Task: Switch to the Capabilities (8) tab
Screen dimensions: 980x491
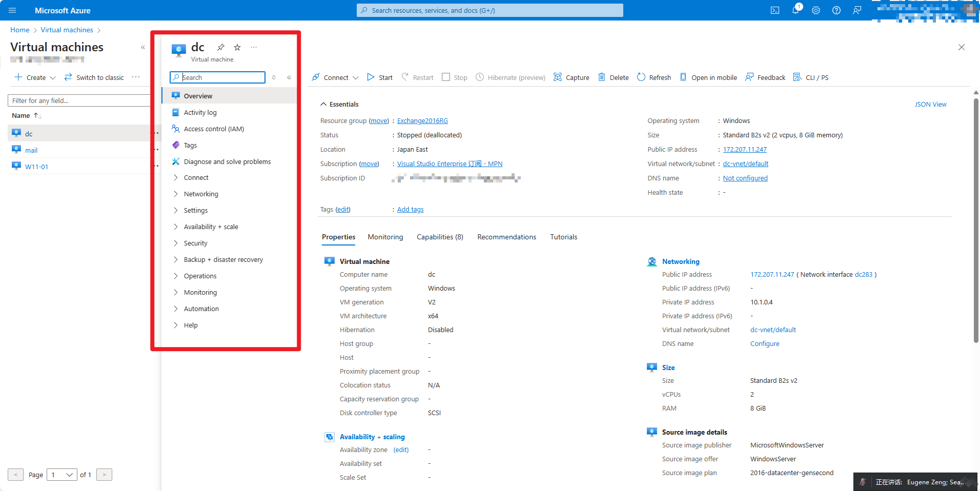Action: [x=440, y=237]
